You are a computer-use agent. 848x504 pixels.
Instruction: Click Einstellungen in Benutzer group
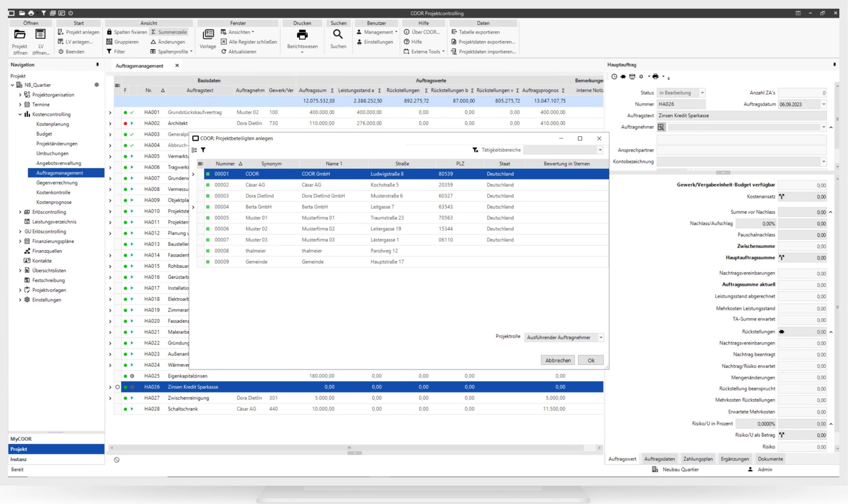click(375, 42)
